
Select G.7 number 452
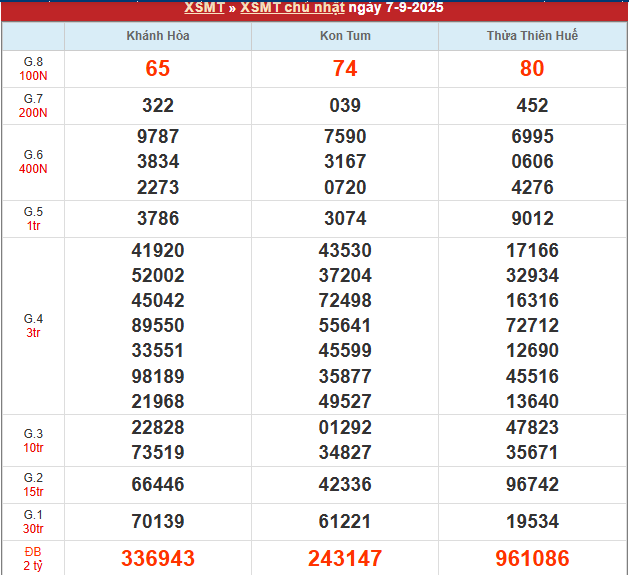click(x=532, y=106)
